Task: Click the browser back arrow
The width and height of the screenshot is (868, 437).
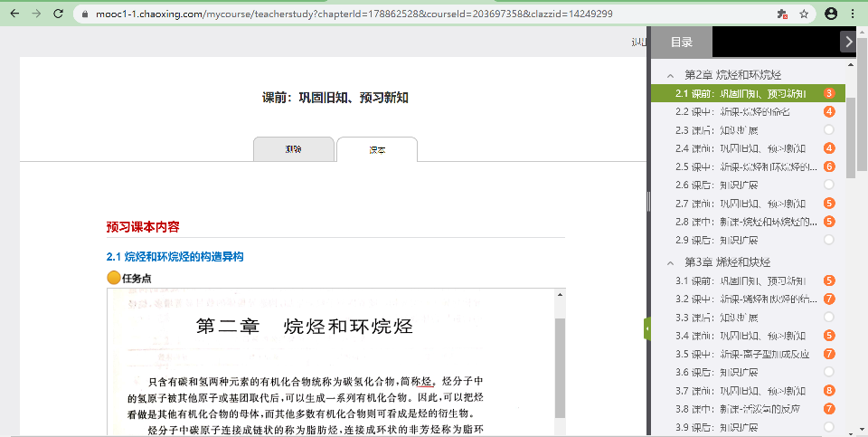Action: coord(13,14)
